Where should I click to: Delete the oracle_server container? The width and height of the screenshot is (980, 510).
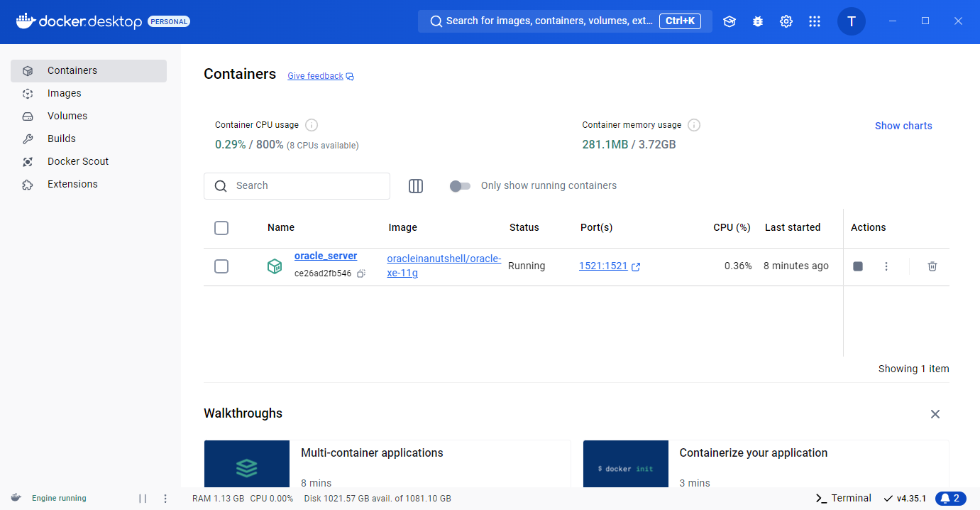tap(932, 266)
